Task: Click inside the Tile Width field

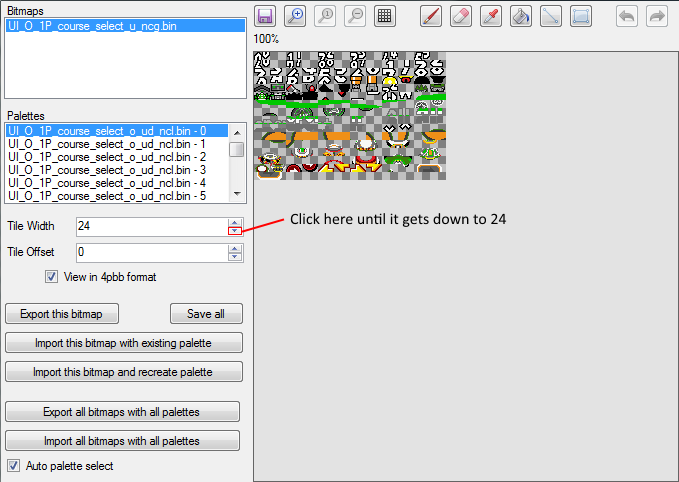Action: coord(150,227)
